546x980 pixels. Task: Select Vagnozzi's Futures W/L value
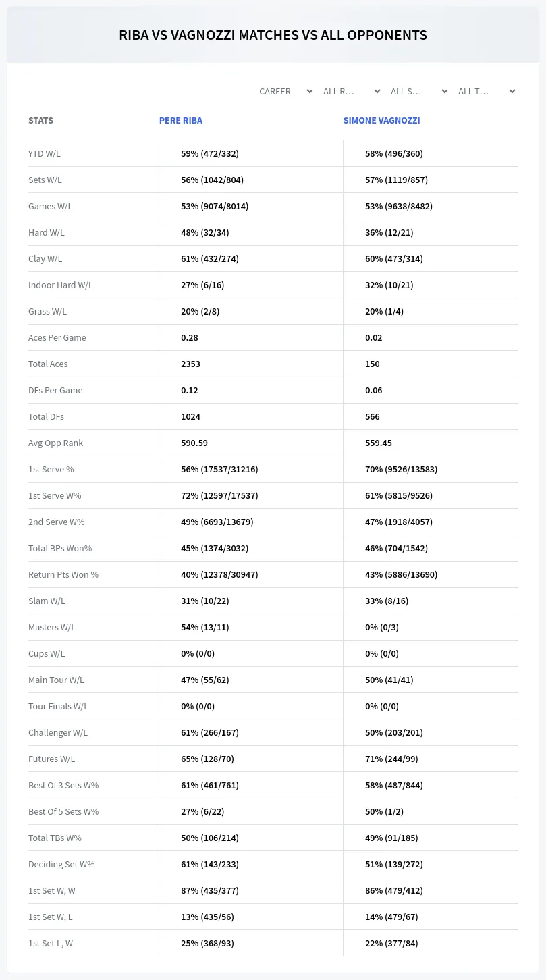tap(391, 759)
